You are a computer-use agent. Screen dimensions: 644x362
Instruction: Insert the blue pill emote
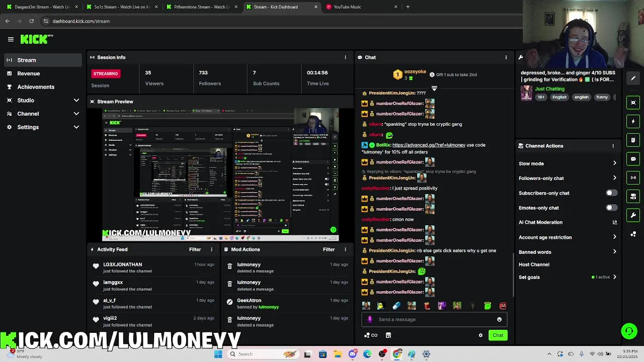tap(396, 306)
